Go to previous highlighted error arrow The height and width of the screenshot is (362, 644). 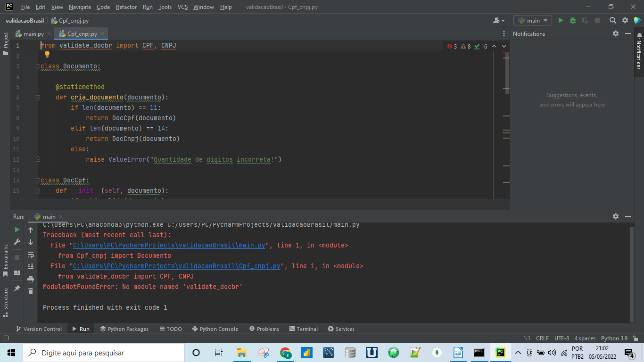(494, 46)
